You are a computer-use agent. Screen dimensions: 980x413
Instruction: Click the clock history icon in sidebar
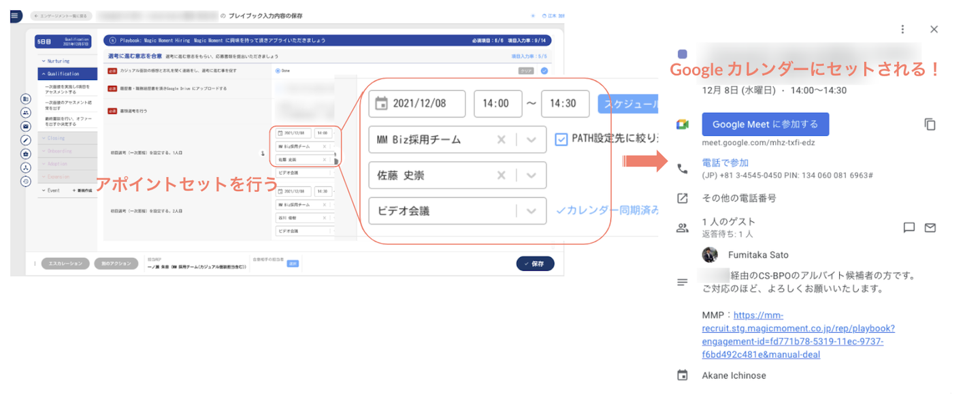(x=26, y=181)
